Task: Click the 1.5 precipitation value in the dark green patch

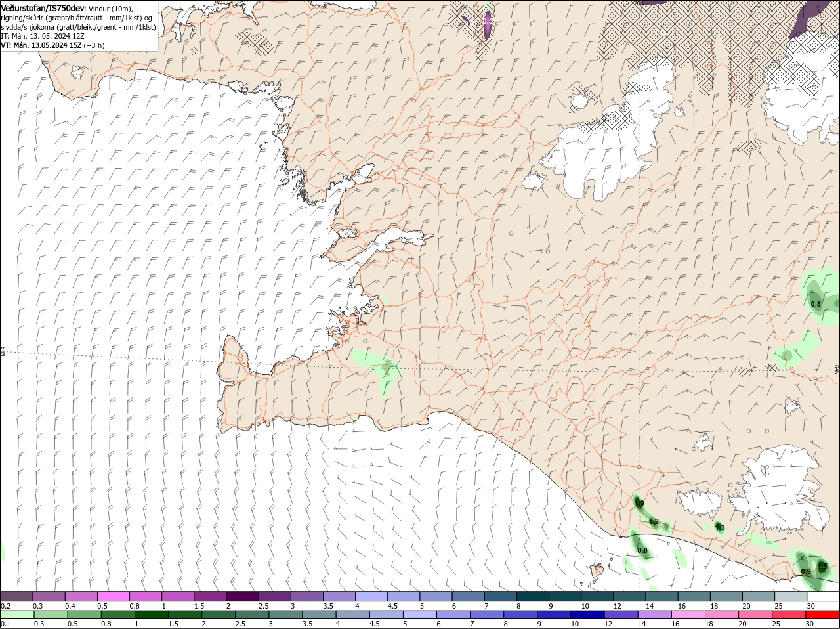Action: pos(822,565)
